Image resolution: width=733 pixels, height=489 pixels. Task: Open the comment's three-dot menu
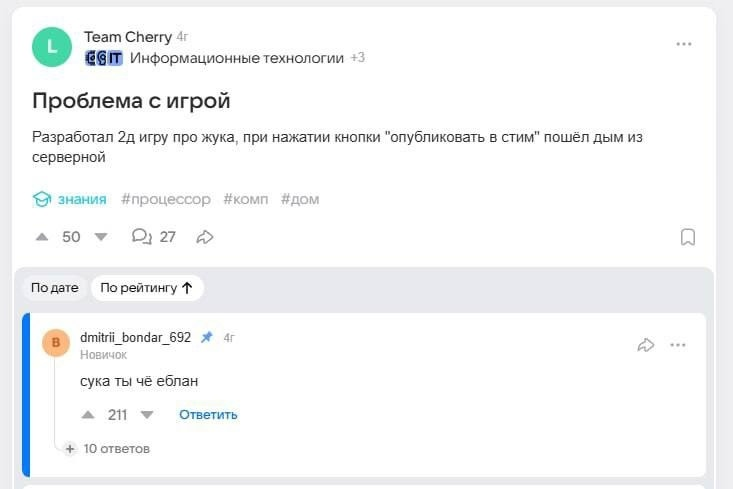click(678, 345)
